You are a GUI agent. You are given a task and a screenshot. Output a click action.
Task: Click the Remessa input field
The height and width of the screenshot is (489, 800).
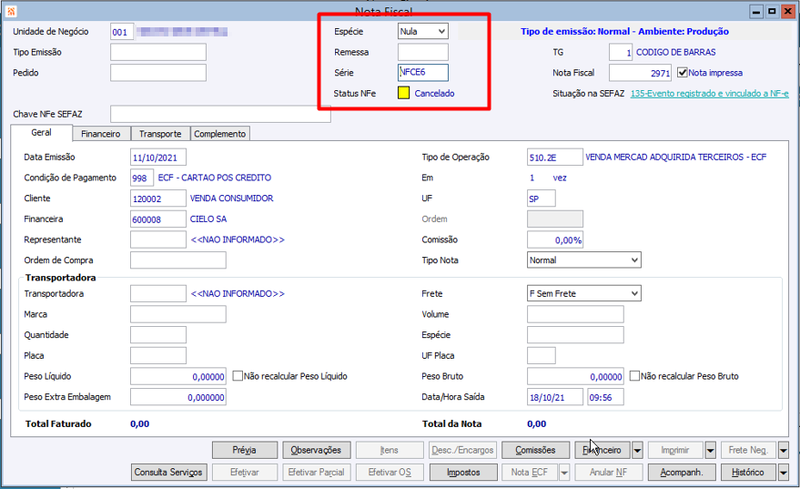tap(423, 52)
